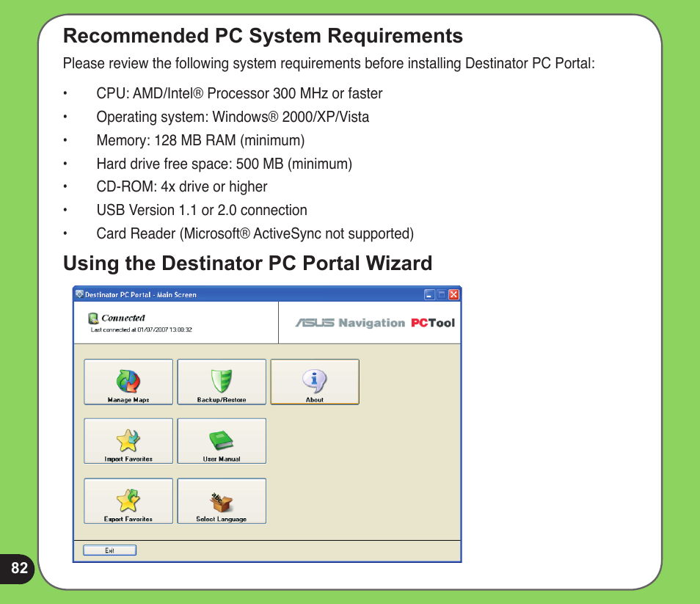Click the 'Connected' status label
This screenshot has height=604, width=700.
click(x=123, y=318)
